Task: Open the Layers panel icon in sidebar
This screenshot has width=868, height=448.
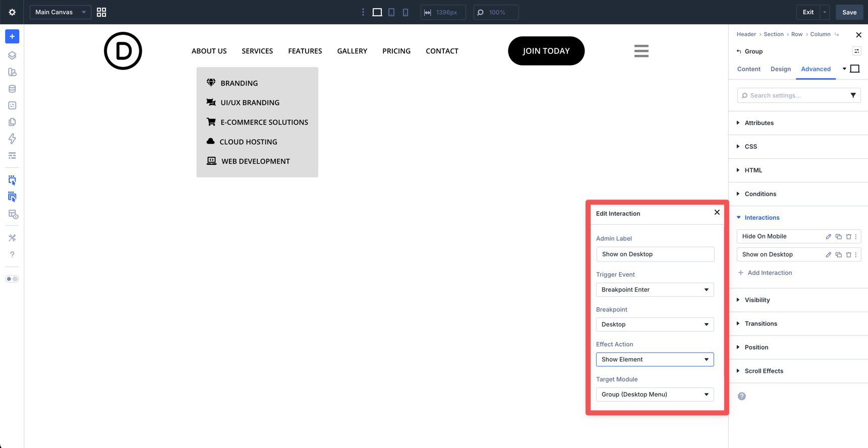Action: (x=12, y=55)
